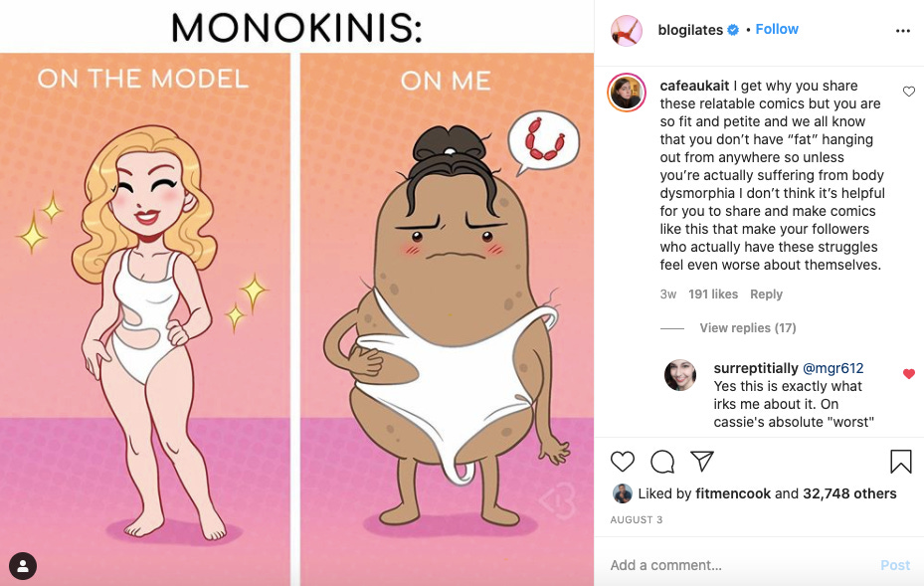Follow the blogilates account
This screenshot has height=586, width=924.
pos(777,29)
